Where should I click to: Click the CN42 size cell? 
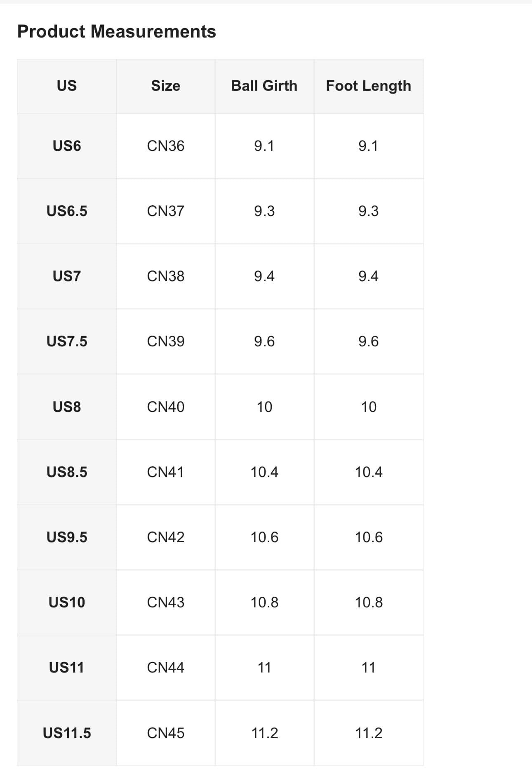(x=165, y=537)
